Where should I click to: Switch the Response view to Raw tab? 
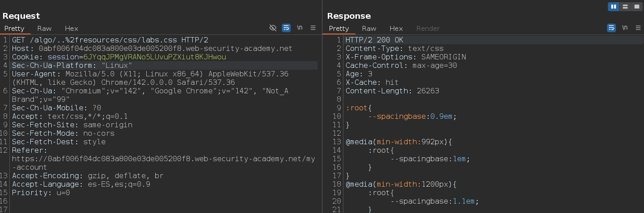[369, 28]
